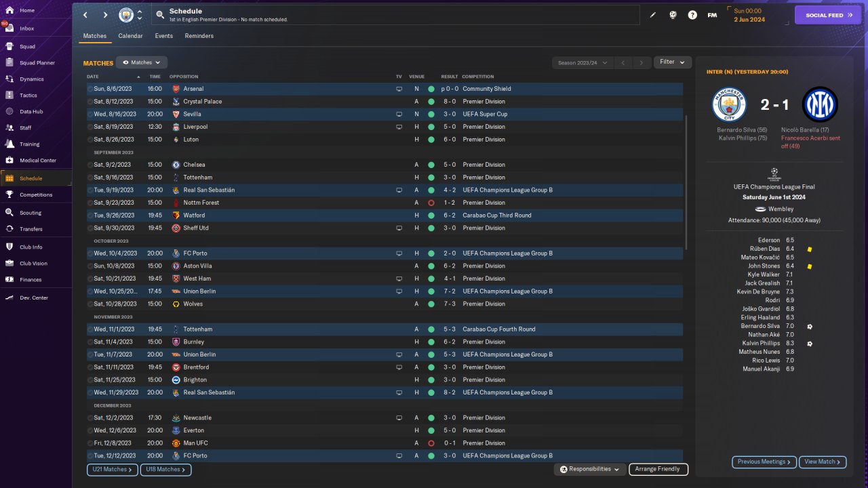Click the pencil edit icon
The height and width of the screenshot is (488, 868).
tap(653, 14)
